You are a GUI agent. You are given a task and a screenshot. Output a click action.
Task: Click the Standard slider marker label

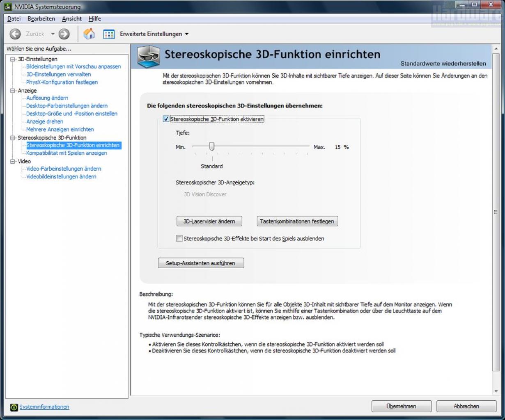click(212, 167)
